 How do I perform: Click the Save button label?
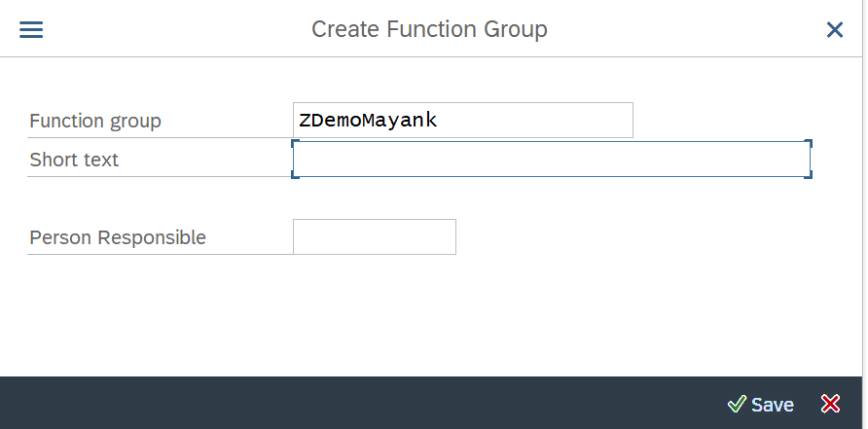[773, 406]
